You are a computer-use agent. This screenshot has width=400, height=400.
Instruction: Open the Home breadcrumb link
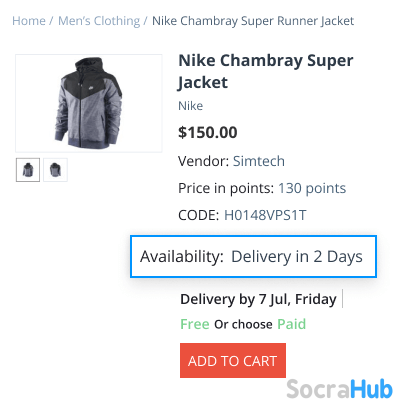click(29, 21)
